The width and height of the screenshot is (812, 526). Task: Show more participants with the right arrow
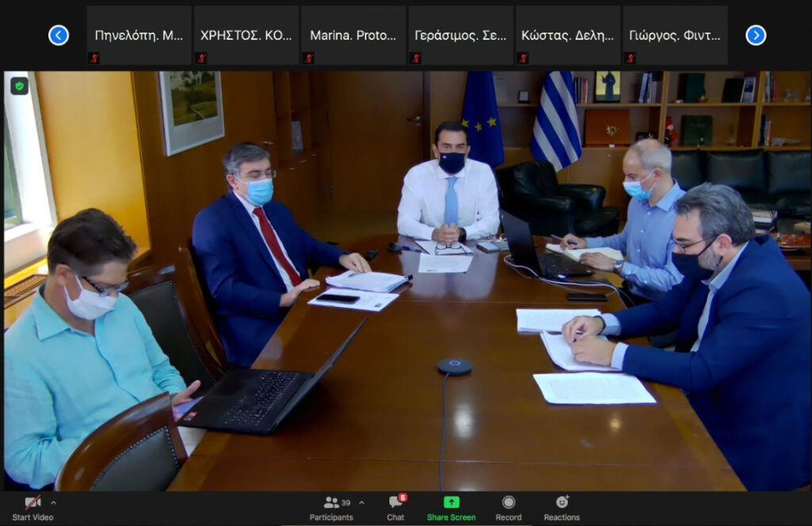(756, 35)
